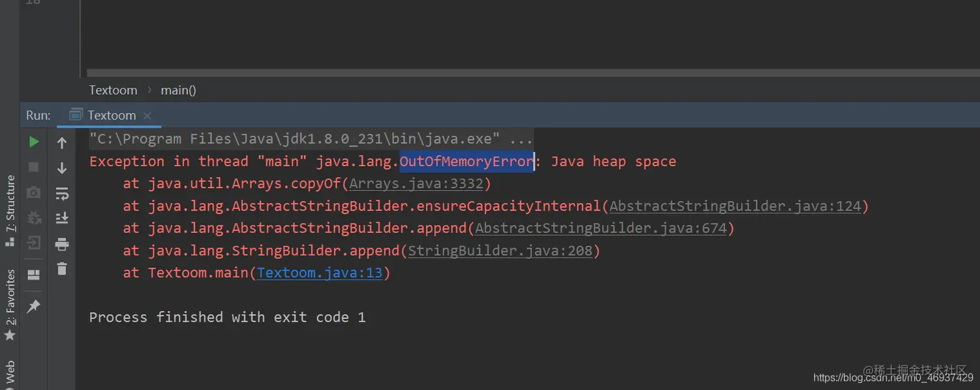Click the Exit icon with arrow into box
Image resolution: width=980 pixels, height=390 pixels.
(x=34, y=243)
